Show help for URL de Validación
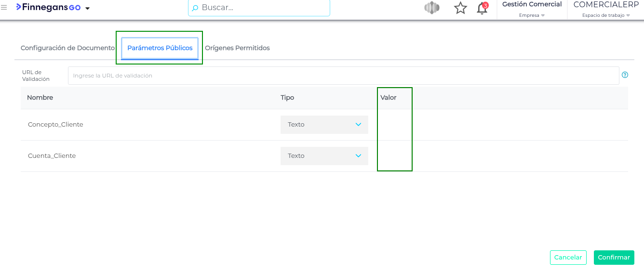Image resolution: width=644 pixels, height=272 pixels. [x=625, y=75]
